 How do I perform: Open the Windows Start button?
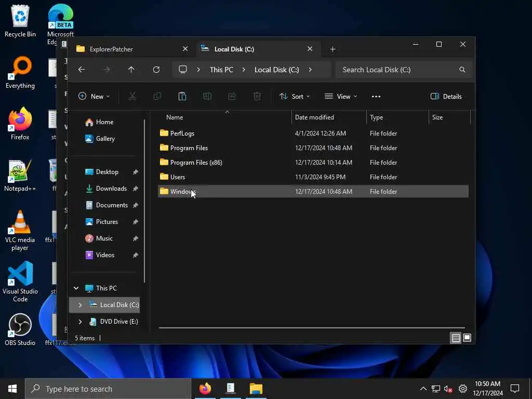pyautogui.click(x=12, y=389)
